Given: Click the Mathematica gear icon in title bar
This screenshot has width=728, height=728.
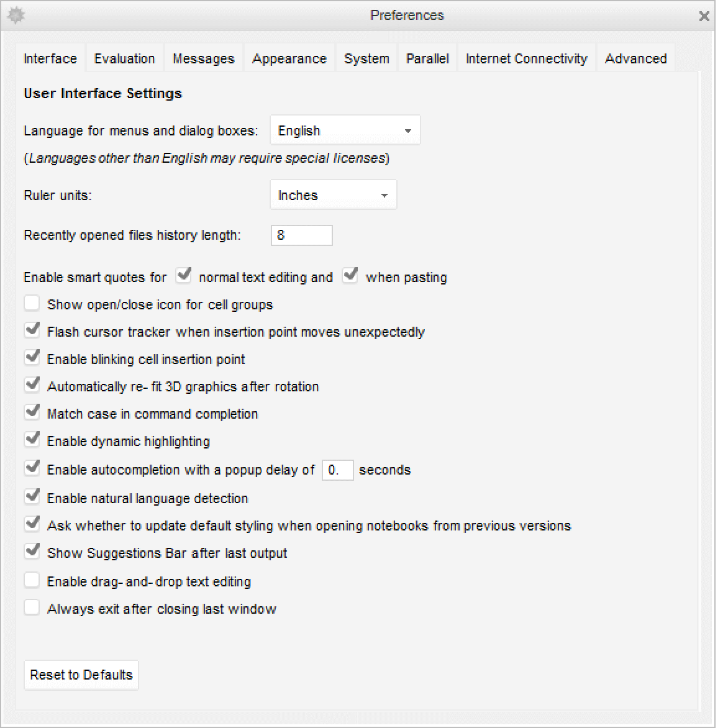Looking at the screenshot, I should [x=16, y=16].
